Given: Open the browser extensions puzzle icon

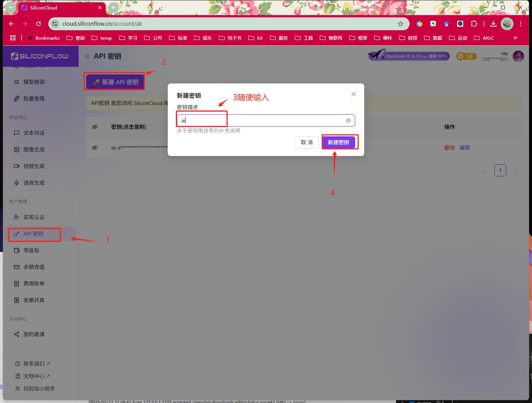Looking at the screenshot, I should point(474,24).
